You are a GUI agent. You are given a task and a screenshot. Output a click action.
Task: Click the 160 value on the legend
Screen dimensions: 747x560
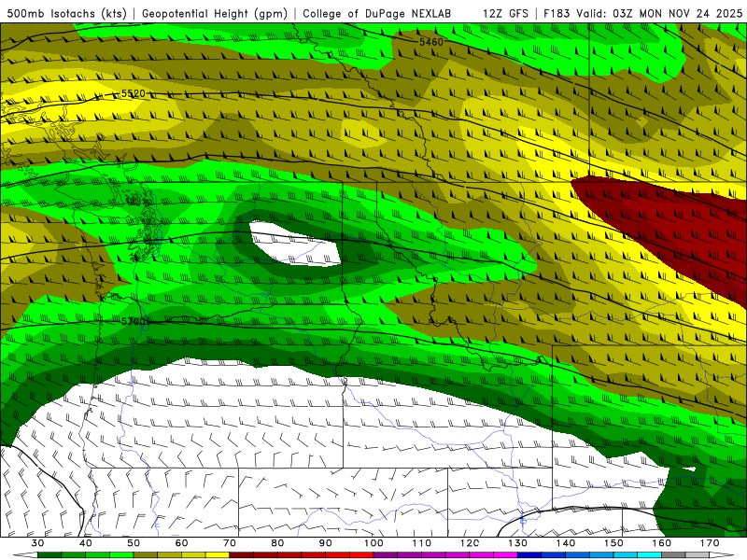point(662,543)
